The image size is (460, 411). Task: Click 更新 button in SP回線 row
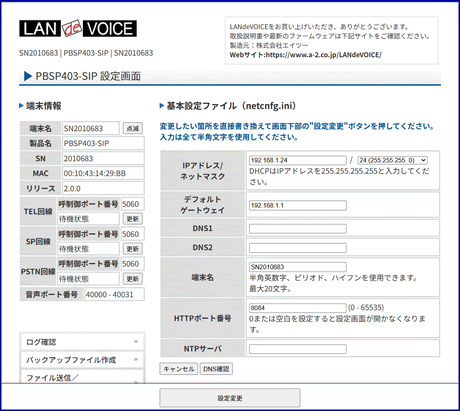pyautogui.click(x=133, y=249)
